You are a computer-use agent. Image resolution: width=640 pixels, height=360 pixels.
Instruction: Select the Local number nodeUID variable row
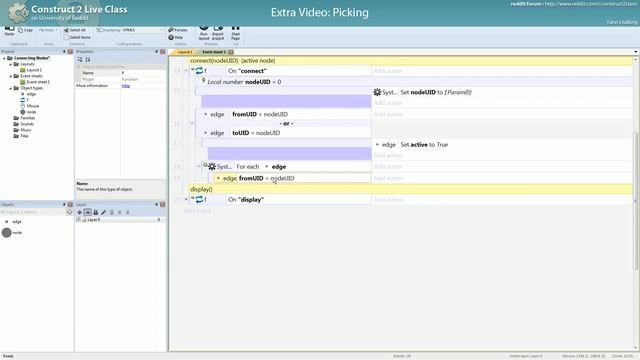click(413, 82)
